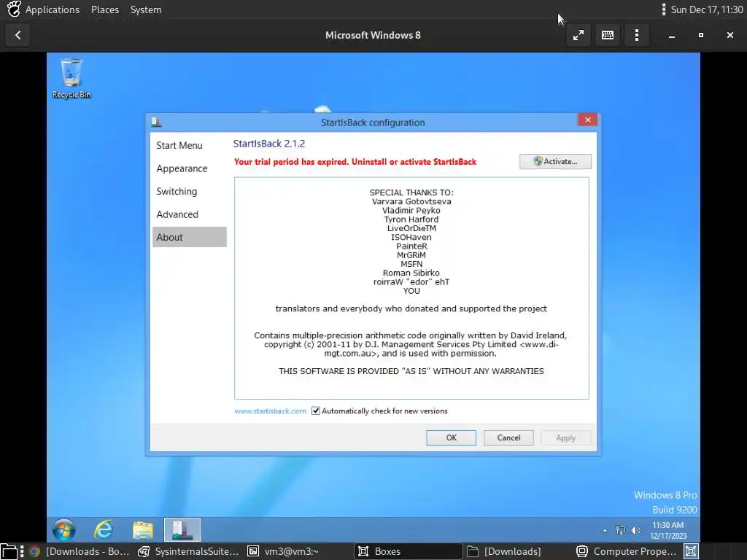Open the network tray icon
The height and width of the screenshot is (560, 747).
(620, 530)
